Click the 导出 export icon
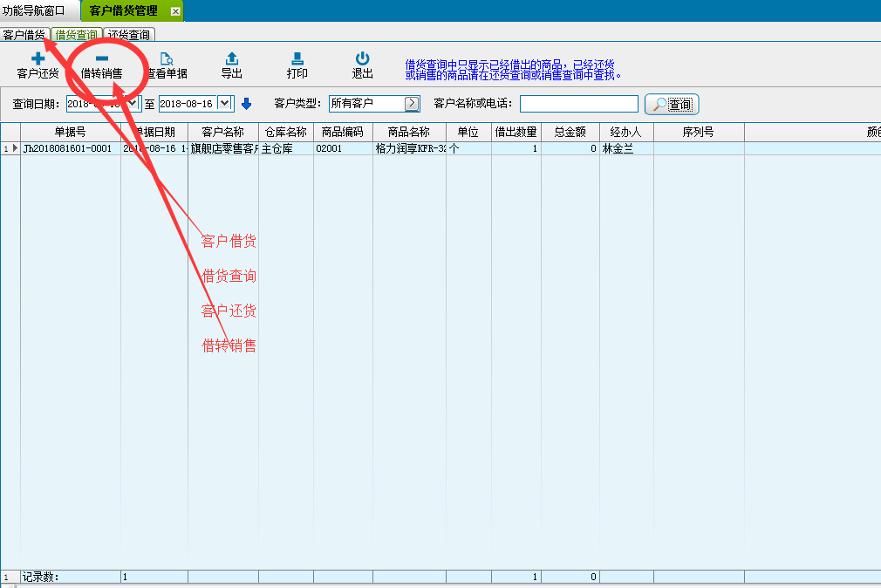The width and height of the screenshot is (881, 588). 231,58
